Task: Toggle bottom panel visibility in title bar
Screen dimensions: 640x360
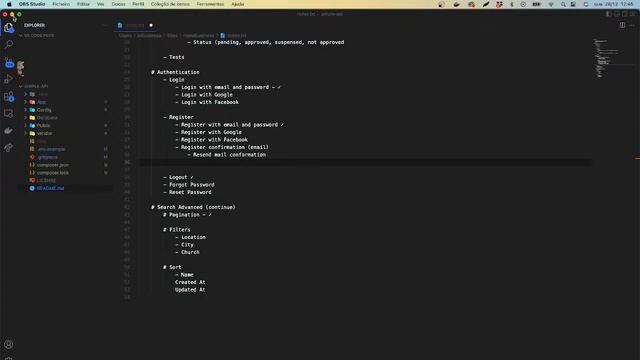Action: (617, 14)
